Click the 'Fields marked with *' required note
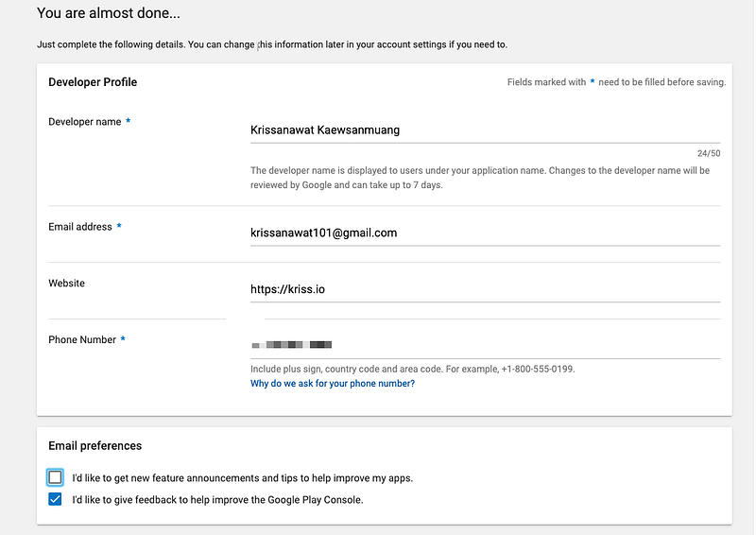The width and height of the screenshot is (756, 535). (615, 82)
